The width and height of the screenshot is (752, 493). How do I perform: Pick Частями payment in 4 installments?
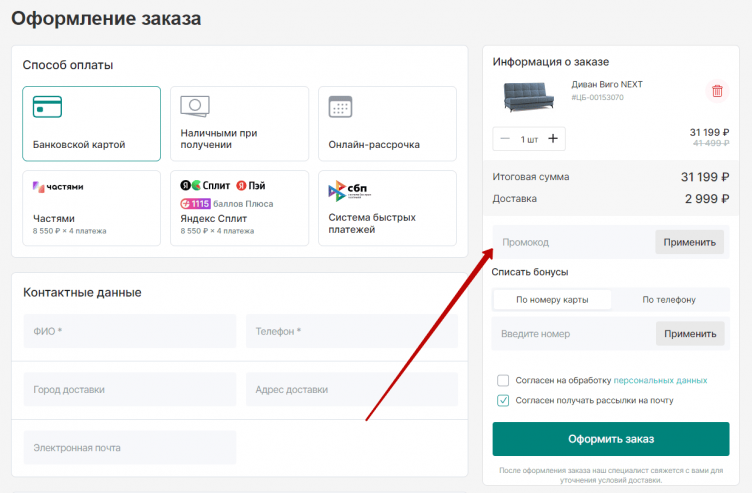(x=91, y=208)
